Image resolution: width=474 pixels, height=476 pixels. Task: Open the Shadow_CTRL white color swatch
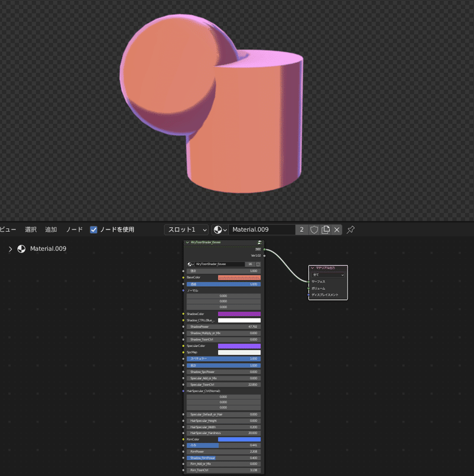tap(239, 320)
